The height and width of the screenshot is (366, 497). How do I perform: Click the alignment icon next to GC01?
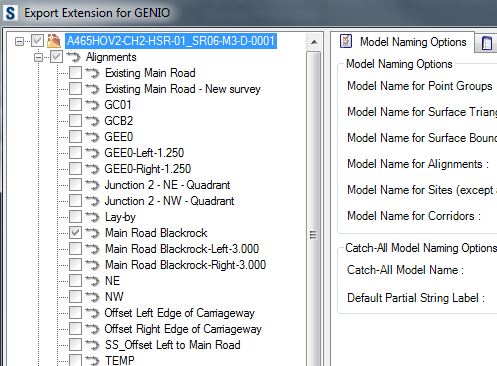tap(92, 105)
